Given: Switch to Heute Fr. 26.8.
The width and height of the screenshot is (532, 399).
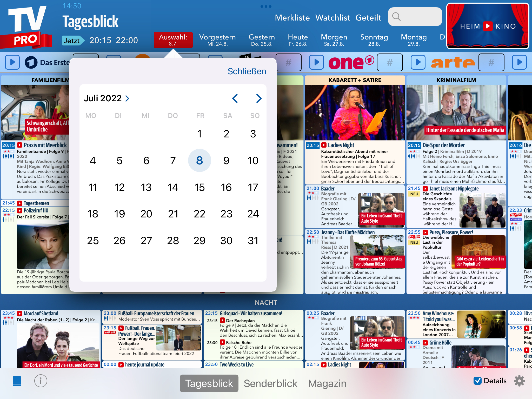Looking at the screenshot, I should coord(298,40).
